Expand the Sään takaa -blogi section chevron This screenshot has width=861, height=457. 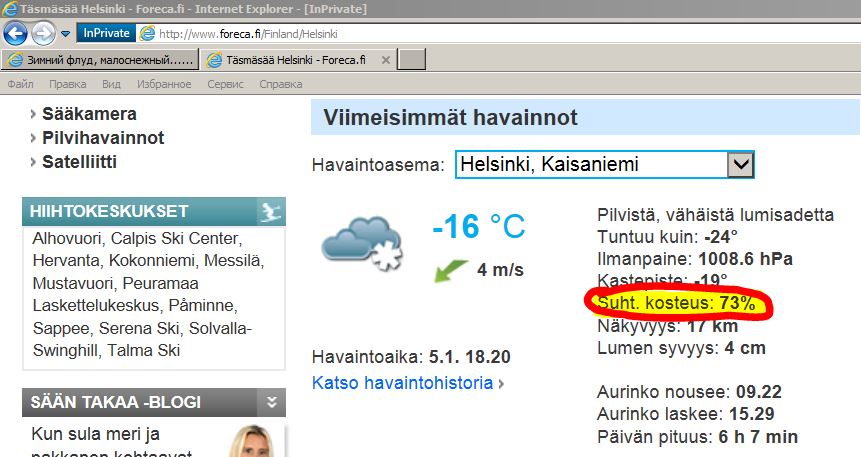coord(271,402)
